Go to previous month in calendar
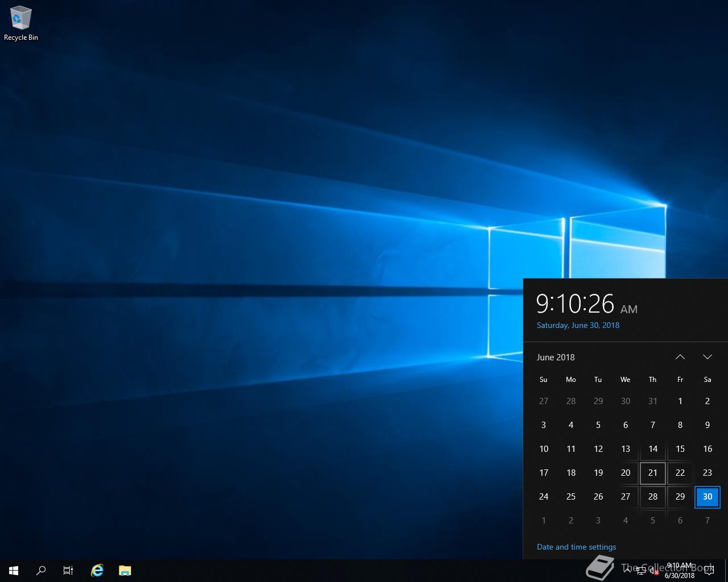 680,357
